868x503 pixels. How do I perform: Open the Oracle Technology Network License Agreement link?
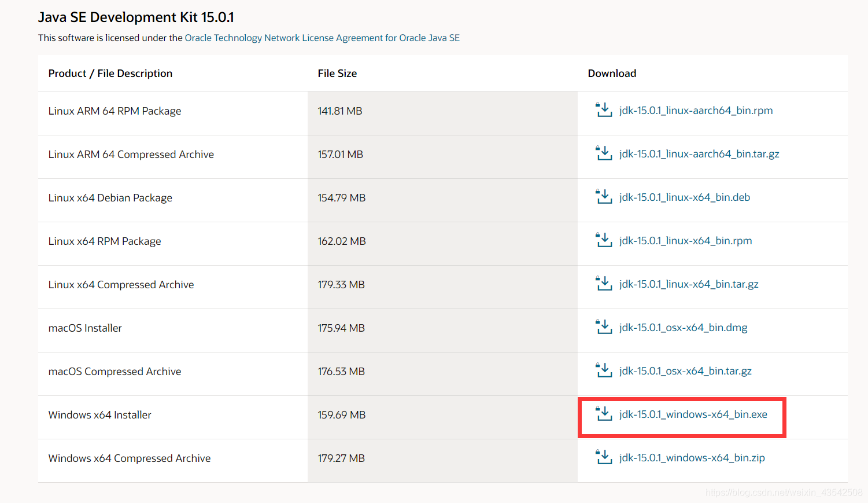[x=322, y=38]
